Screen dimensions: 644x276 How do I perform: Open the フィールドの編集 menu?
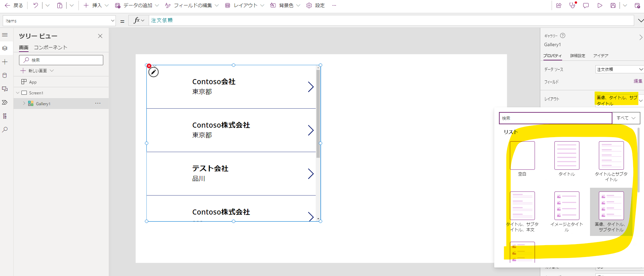tap(192, 5)
